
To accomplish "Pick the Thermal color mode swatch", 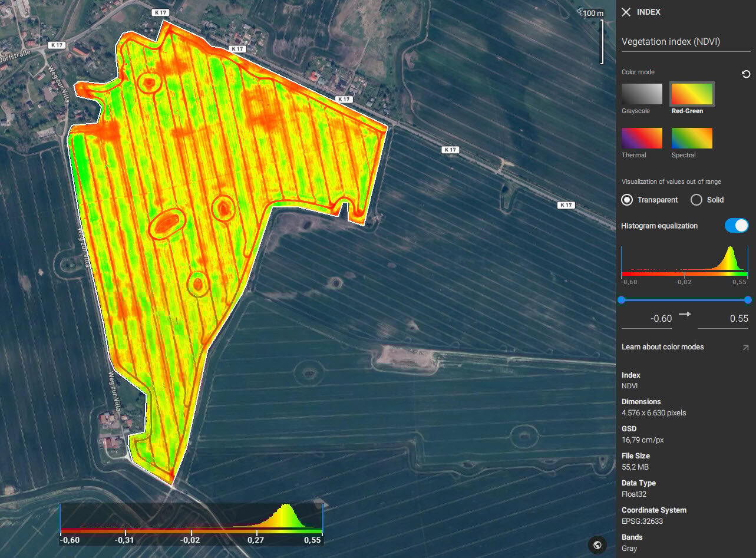I will 642,138.
